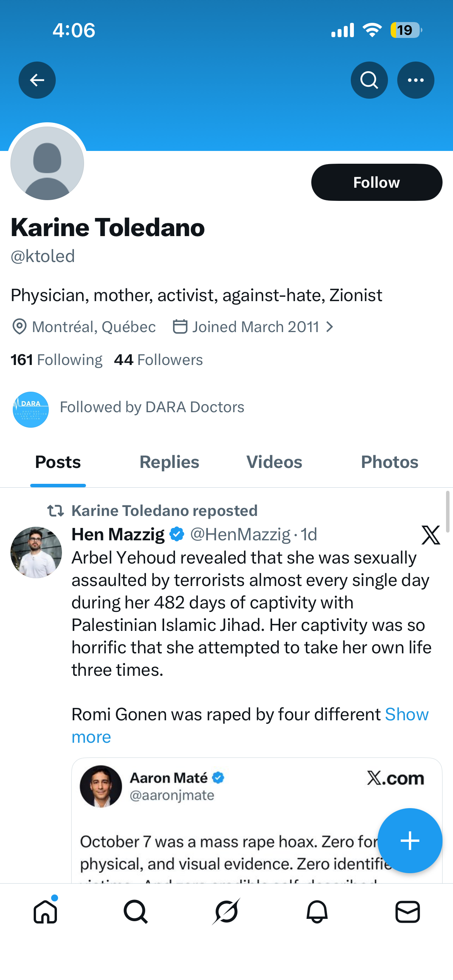Viewport: 453px width, 980px height.
Task: Open profile search magnifier icon
Action: 369,80
